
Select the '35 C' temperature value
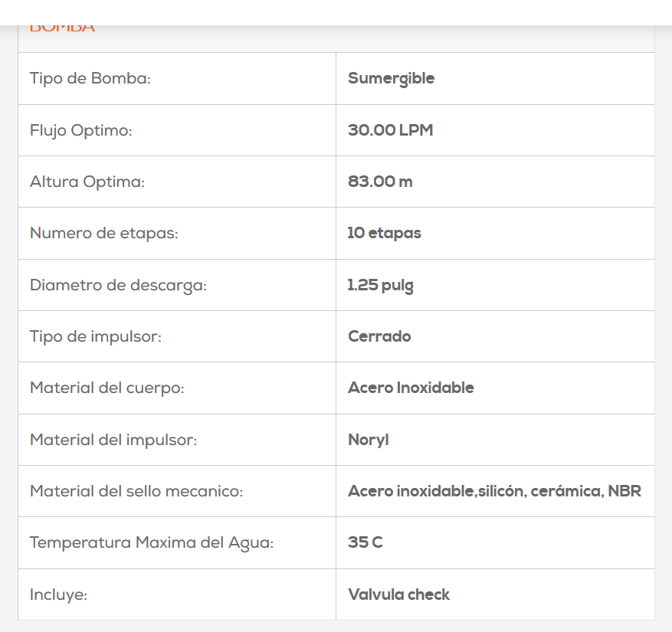(365, 542)
